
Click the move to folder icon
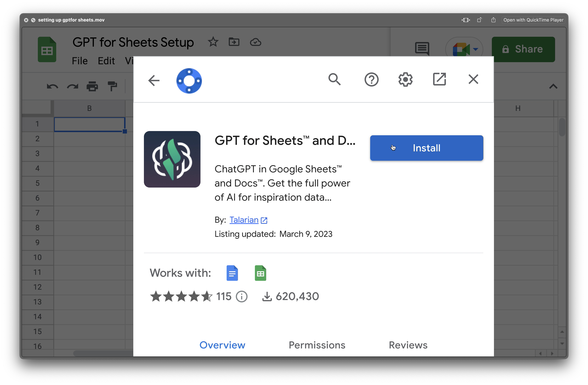(234, 42)
